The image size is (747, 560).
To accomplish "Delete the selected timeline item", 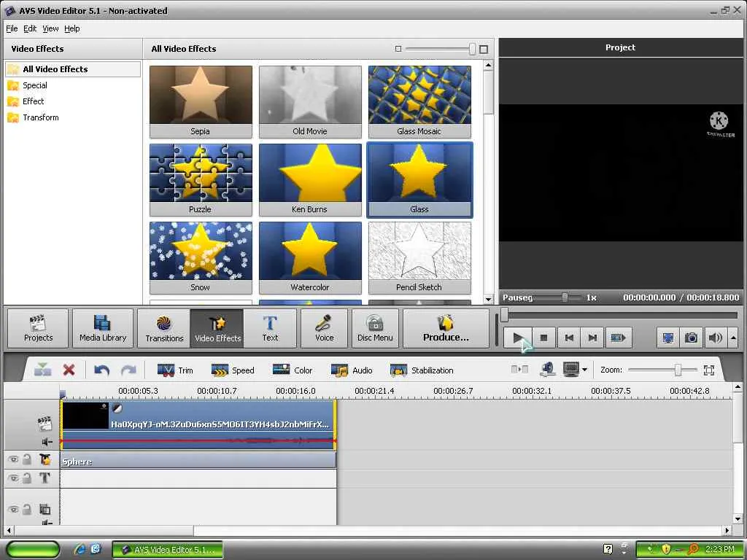I will 69,370.
